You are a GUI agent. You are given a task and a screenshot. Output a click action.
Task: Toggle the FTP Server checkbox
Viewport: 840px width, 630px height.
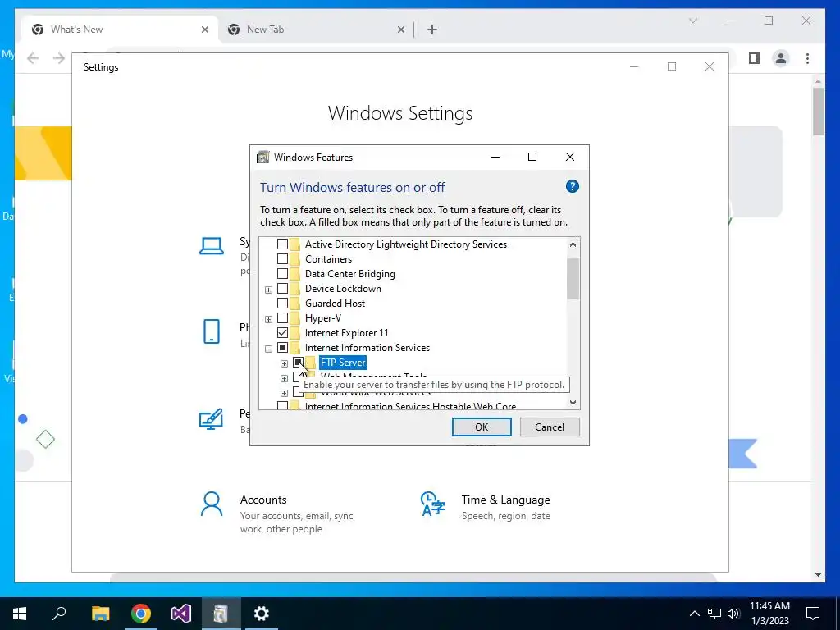(x=299, y=362)
